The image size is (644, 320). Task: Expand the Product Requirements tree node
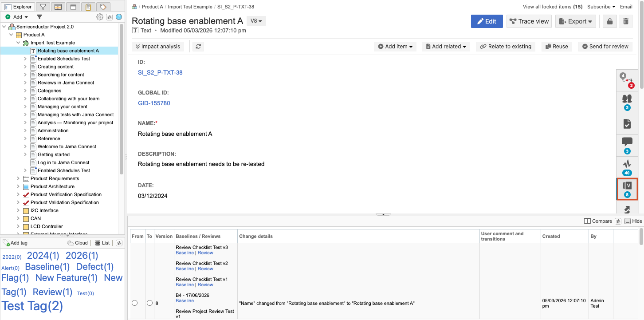tap(18, 178)
